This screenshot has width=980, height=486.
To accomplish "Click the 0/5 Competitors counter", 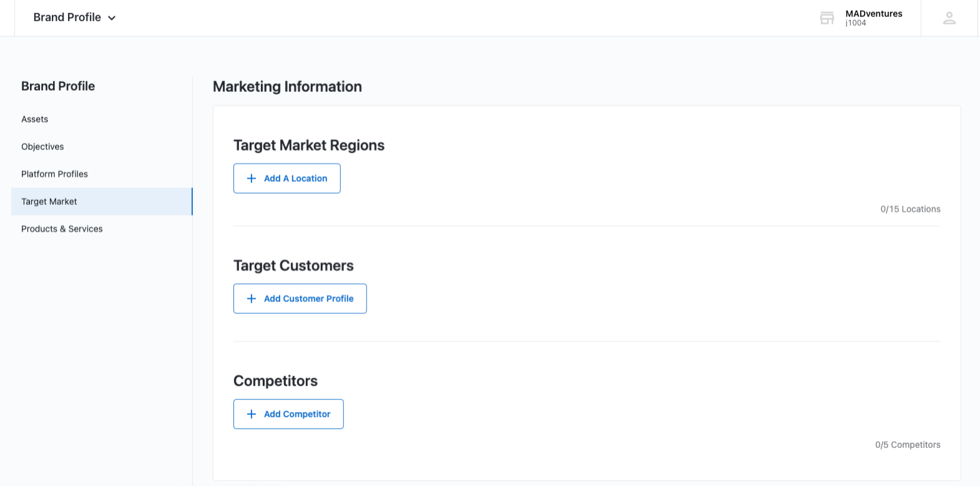I will (x=907, y=445).
